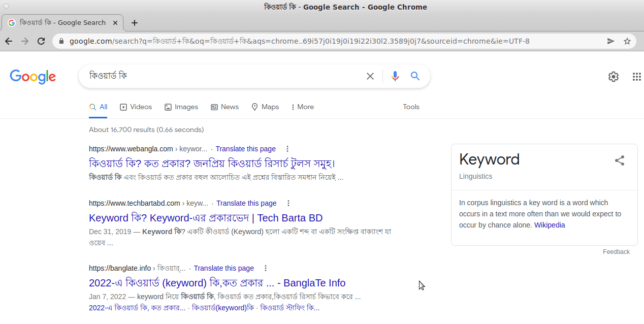The height and width of the screenshot is (324, 644).
Task: Open Google search settings gear
Action: tap(613, 77)
